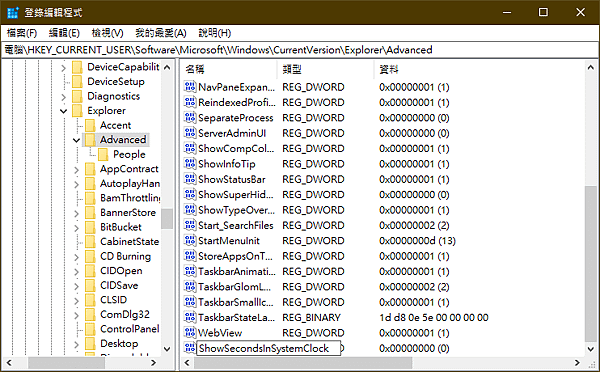
Task: Click the WebView value icon
Action: (190, 333)
